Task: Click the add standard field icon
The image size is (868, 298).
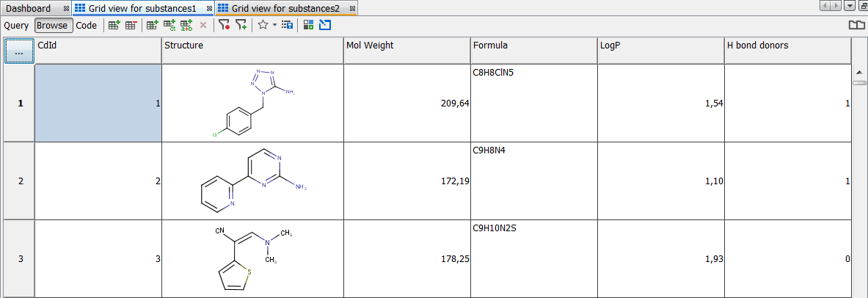Action: [x=153, y=25]
